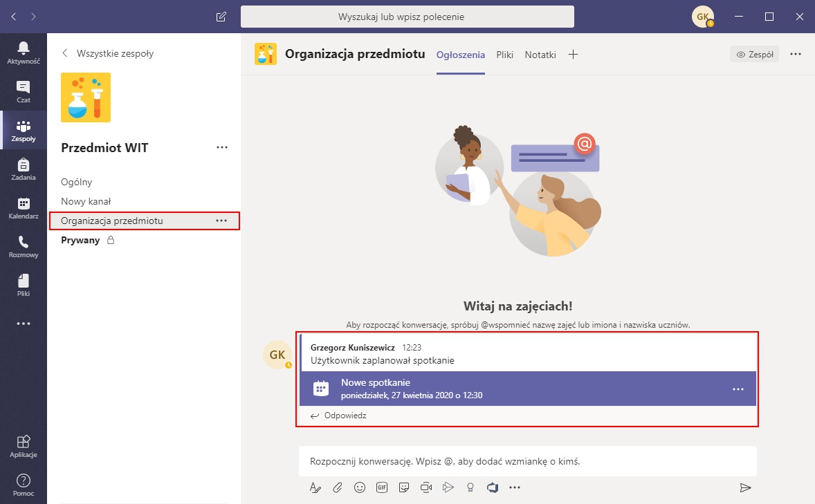Click the loop-shaped icon after the Praise badge
This screenshot has height=504, width=815.
492,487
